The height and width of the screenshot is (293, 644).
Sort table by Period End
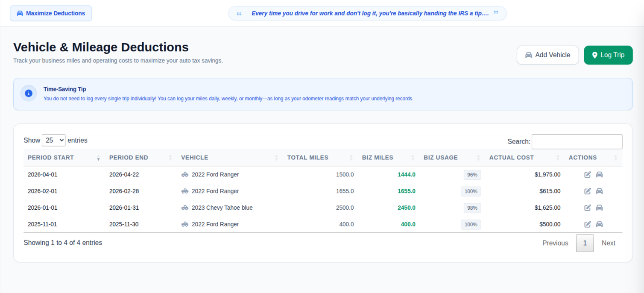[x=141, y=158]
